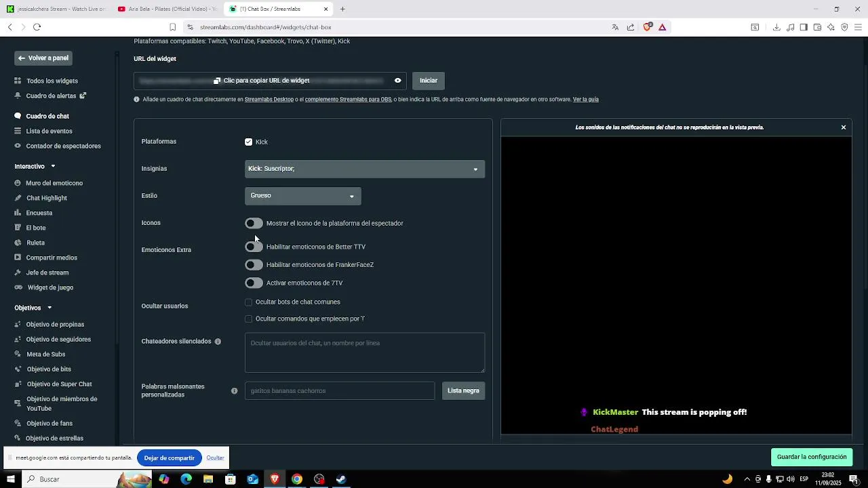Enable FrankerFaceZ emoticons toggle
Screen dimensions: 868x488
tap(254, 265)
